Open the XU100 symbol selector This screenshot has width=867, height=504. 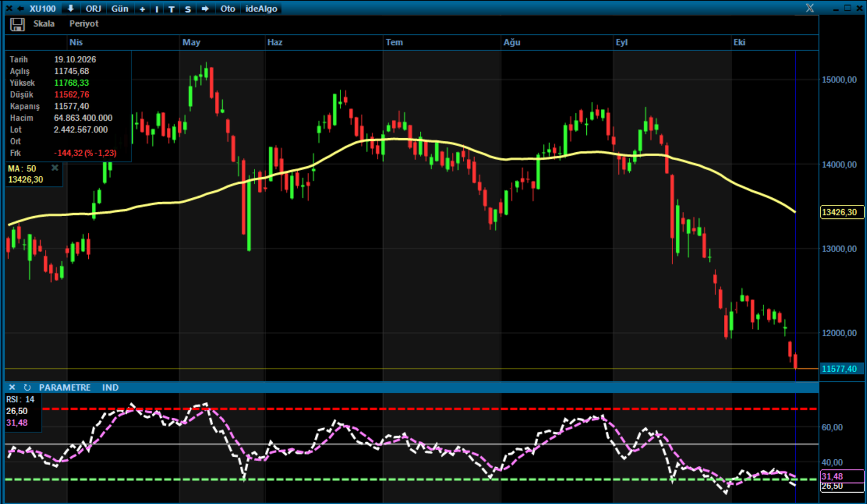tap(42, 9)
